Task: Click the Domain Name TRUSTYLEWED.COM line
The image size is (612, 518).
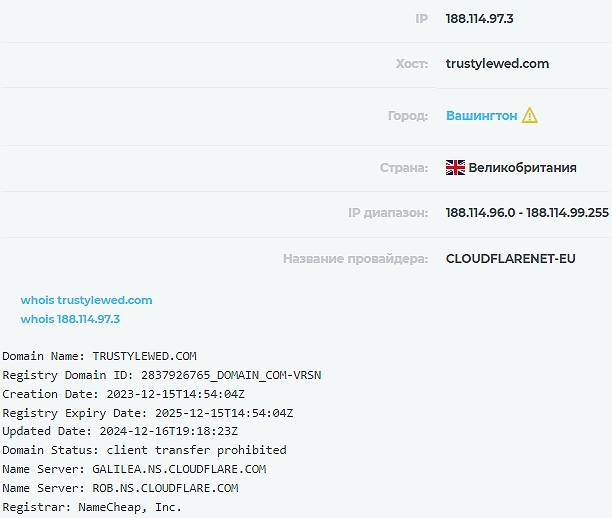Action: pos(99,356)
